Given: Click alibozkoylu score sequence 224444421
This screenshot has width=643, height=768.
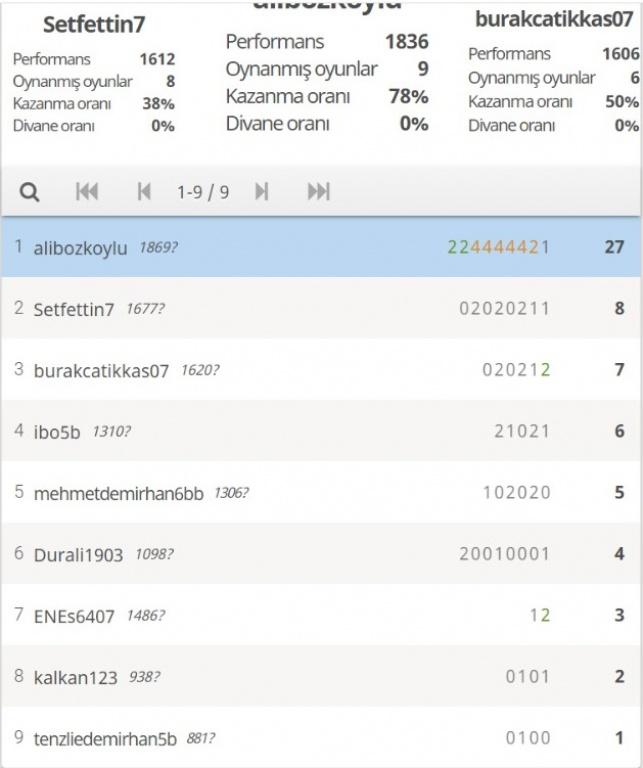Looking at the screenshot, I should 498,248.
